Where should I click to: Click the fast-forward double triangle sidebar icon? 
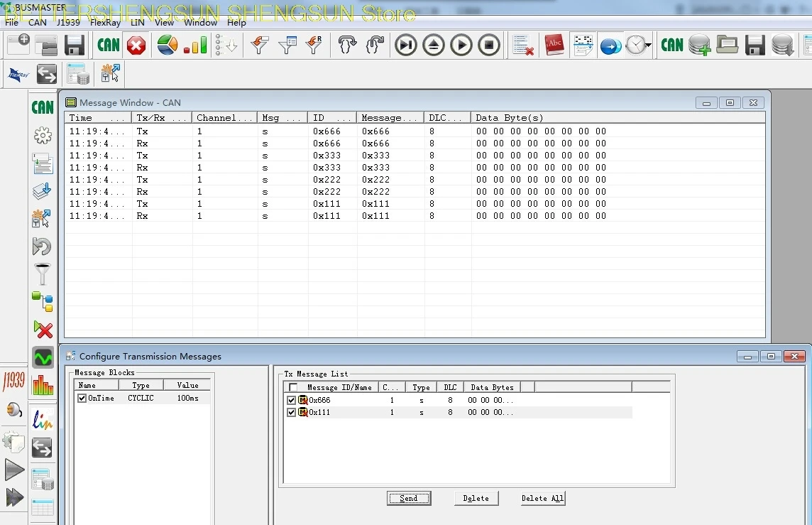[14, 497]
